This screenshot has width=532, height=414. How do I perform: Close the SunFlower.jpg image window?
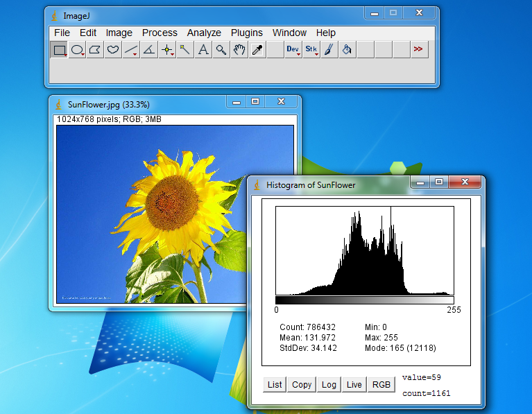click(x=282, y=101)
